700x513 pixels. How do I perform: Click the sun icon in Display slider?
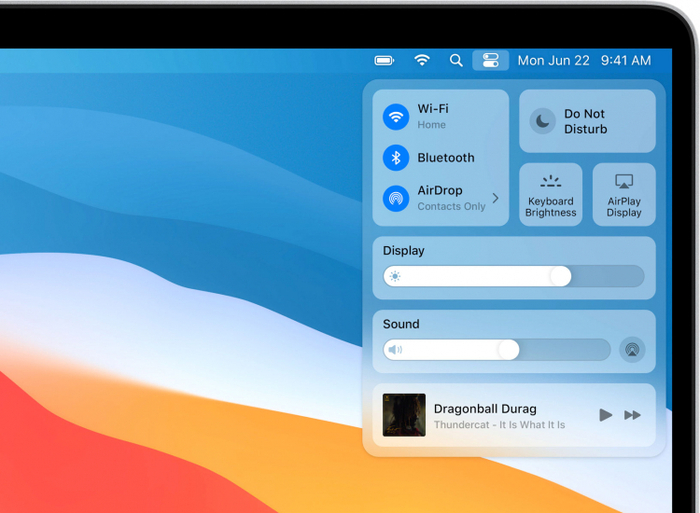coord(395,276)
